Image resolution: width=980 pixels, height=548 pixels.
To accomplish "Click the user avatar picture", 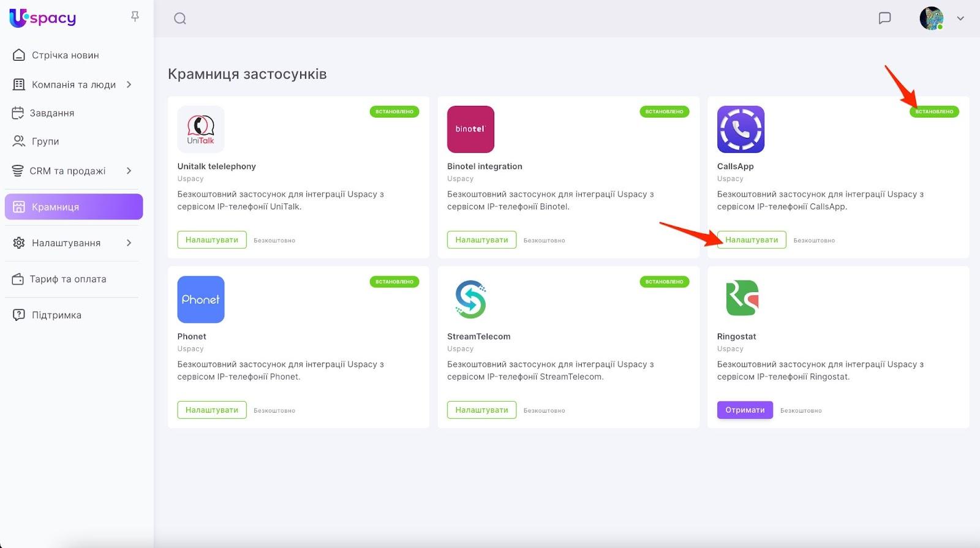I will click(931, 18).
